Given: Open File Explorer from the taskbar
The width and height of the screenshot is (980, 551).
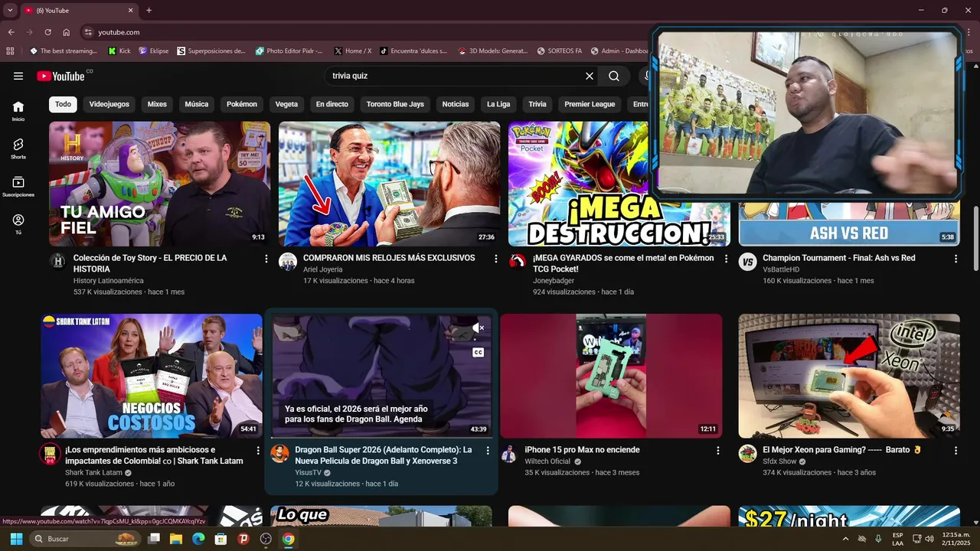Looking at the screenshot, I should (x=176, y=539).
